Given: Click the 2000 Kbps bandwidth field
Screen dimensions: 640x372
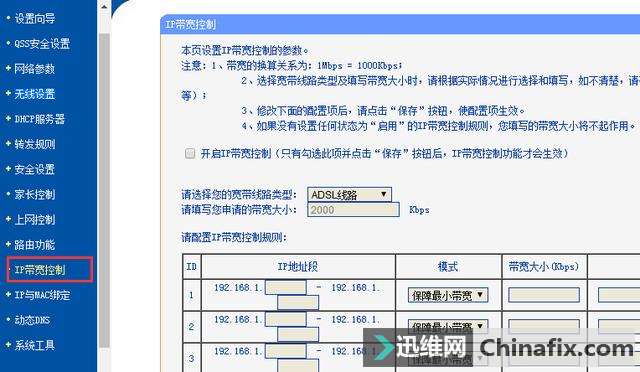Looking at the screenshot, I should point(353,210).
